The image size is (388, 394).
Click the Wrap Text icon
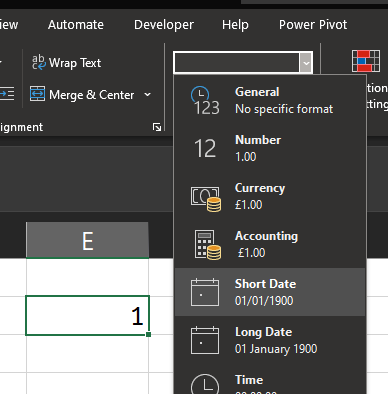39,62
